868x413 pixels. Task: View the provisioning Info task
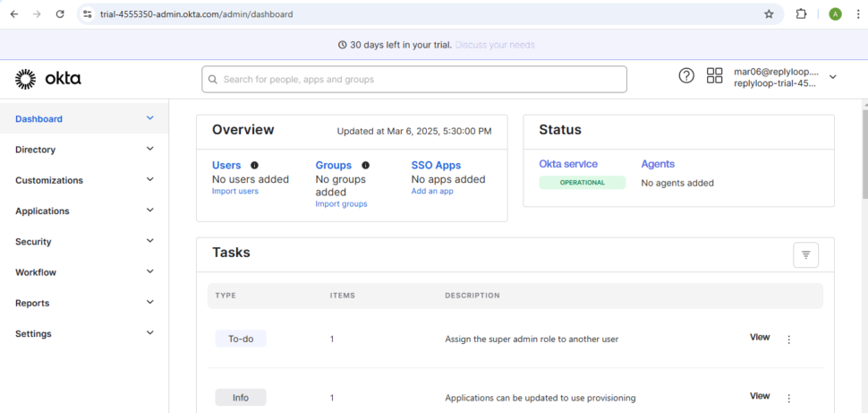click(x=760, y=396)
